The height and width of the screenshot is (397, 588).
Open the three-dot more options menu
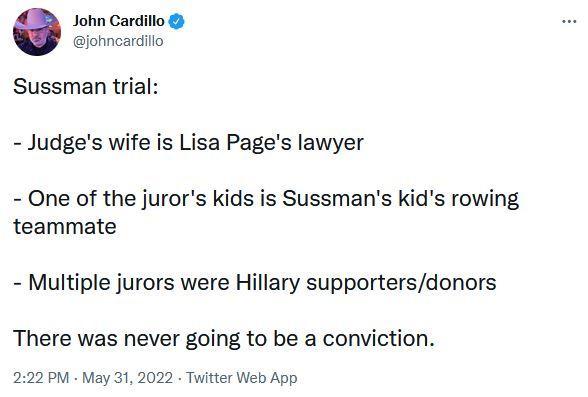pos(569,21)
